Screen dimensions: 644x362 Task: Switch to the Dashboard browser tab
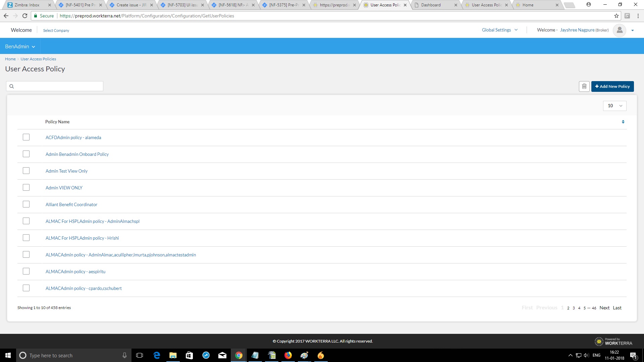click(x=431, y=5)
